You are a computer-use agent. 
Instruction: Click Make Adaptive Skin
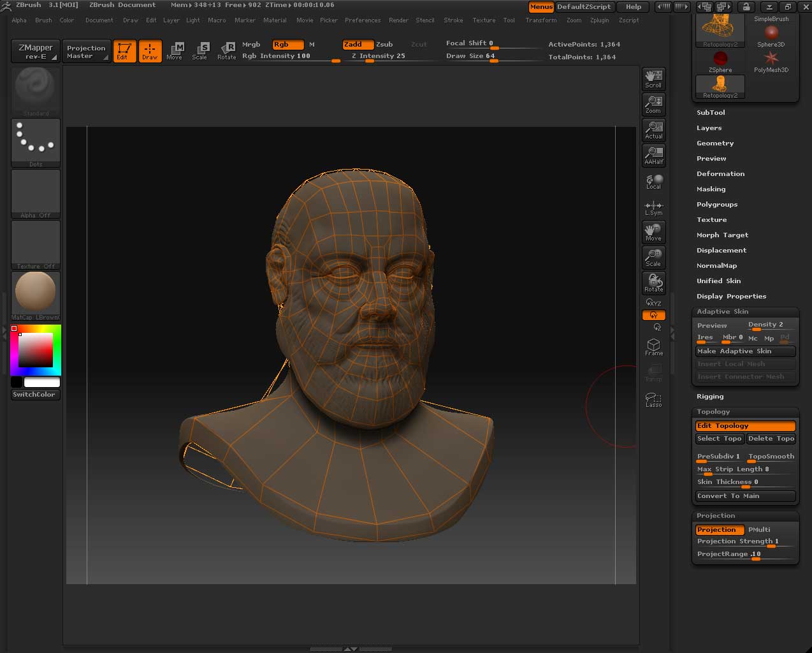(x=745, y=351)
